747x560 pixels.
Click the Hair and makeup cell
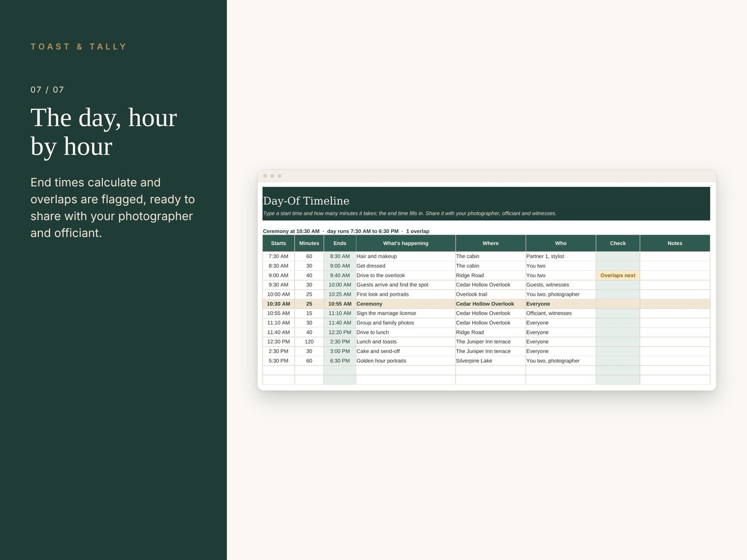point(406,257)
